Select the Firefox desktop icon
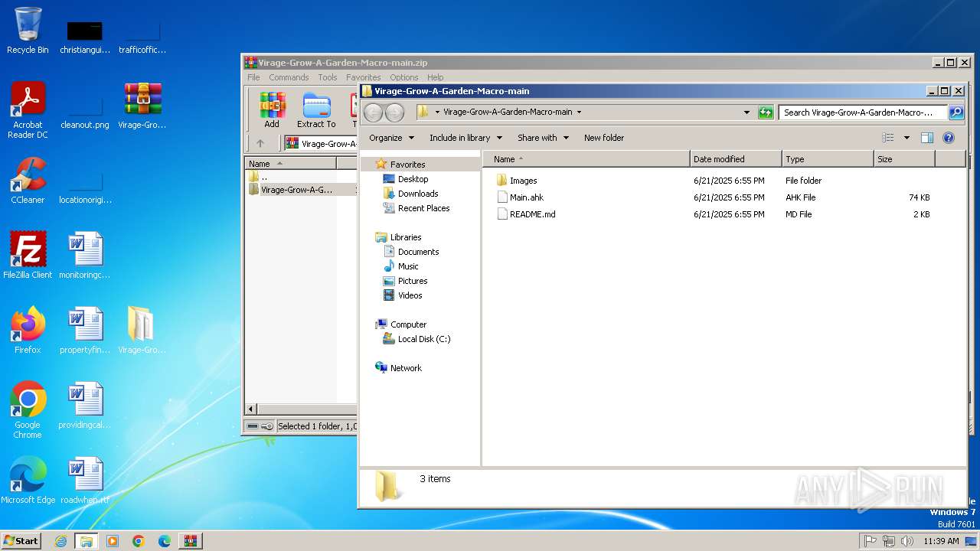This screenshot has width=980, height=551. pyautogui.click(x=28, y=331)
